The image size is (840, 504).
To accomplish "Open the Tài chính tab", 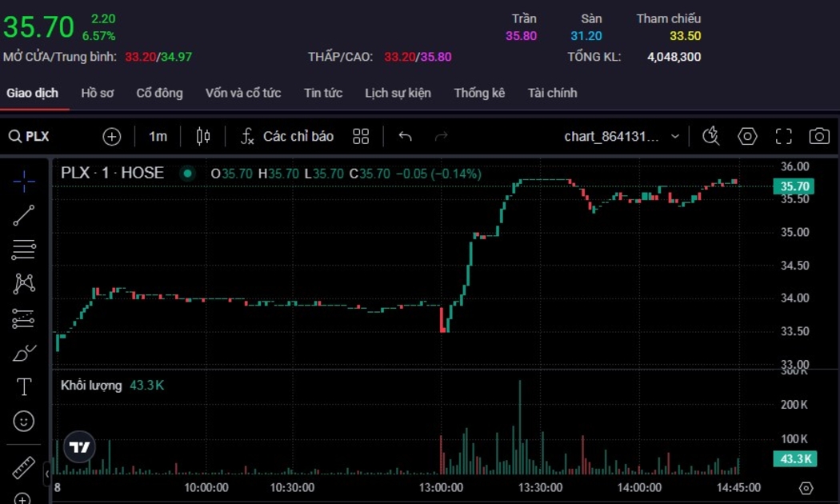I will coord(552,93).
